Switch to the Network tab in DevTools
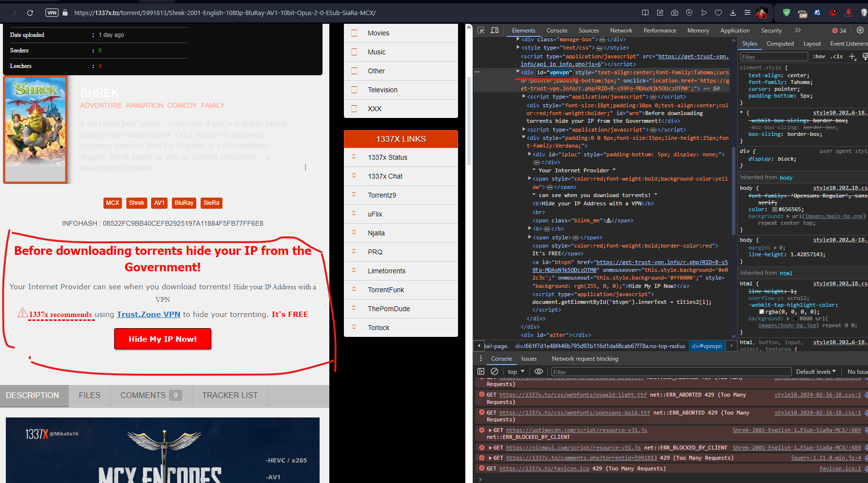The height and width of the screenshot is (483, 868). coord(621,30)
